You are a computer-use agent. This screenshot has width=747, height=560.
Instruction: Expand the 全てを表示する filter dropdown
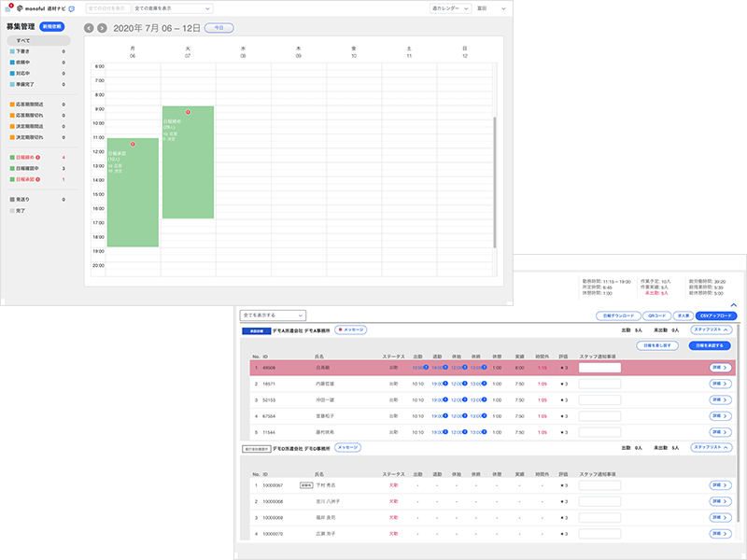(272, 315)
